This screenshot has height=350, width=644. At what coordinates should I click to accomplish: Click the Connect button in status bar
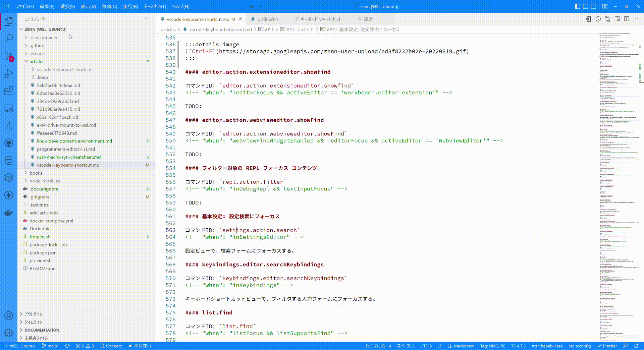tap(111, 346)
